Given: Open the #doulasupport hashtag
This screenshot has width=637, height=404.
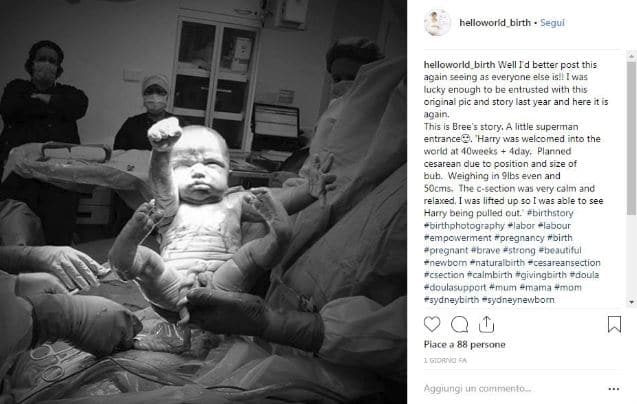Looking at the screenshot, I should pyautogui.click(x=455, y=287).
